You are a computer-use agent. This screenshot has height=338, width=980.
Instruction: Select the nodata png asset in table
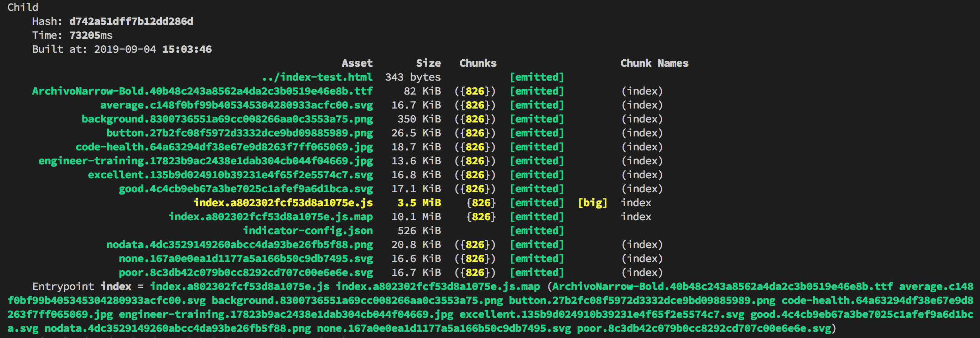(x=240, y=245)
